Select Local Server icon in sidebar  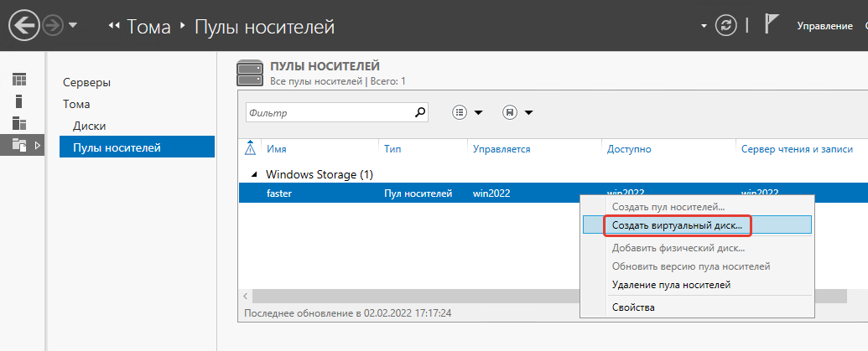click(x=19, y=101)
